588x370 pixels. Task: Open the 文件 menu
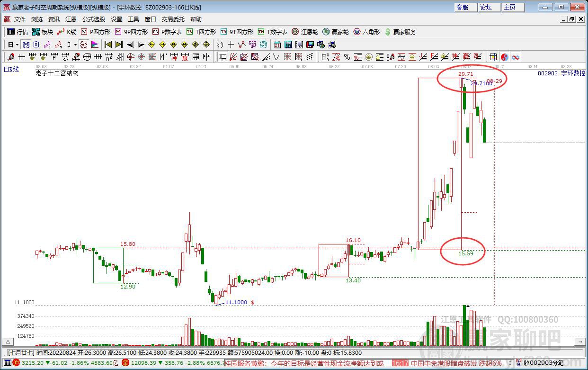coord(20,19)
